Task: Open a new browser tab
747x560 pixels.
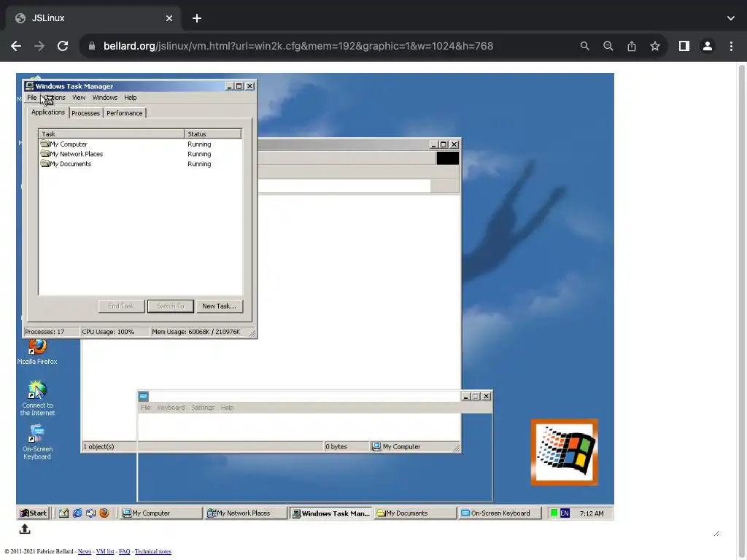Action: pos(197,18)
